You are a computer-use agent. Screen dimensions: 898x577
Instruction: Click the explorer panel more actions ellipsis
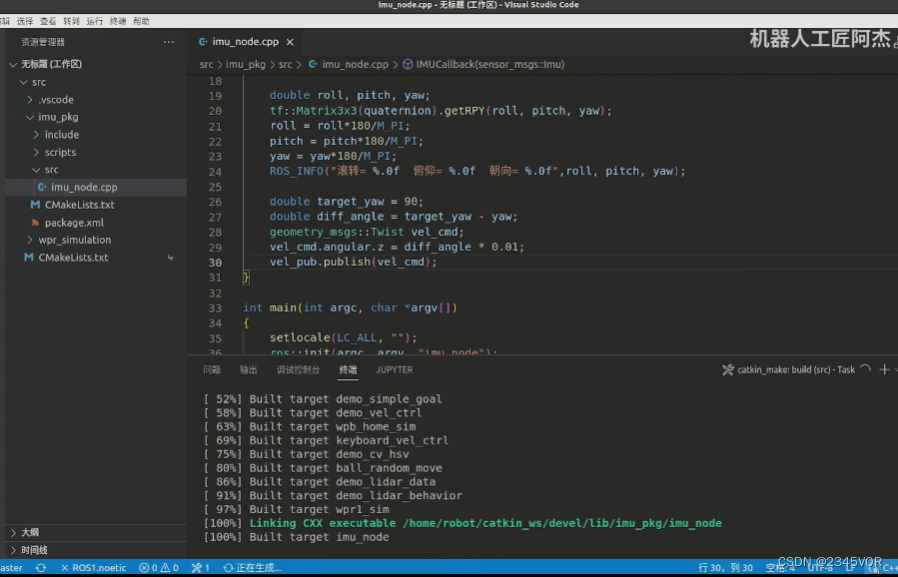tap(168, 42)
